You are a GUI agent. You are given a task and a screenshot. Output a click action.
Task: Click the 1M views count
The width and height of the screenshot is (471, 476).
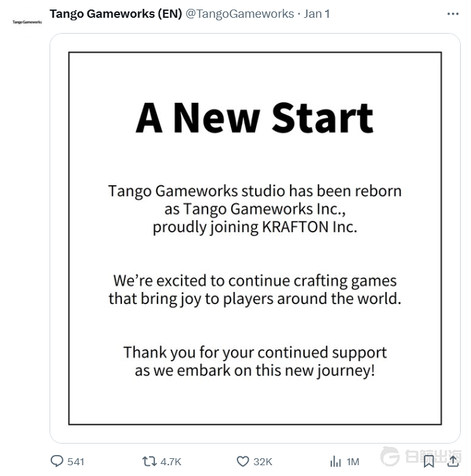click(353, 461)
